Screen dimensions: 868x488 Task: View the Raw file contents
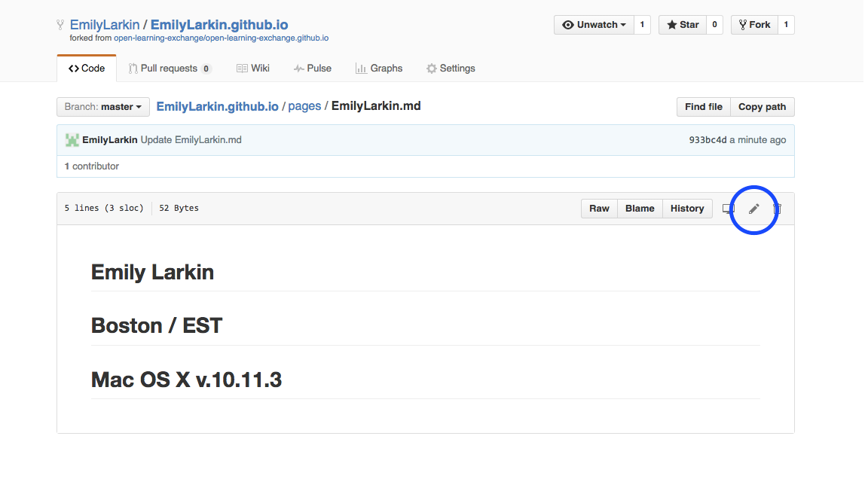click(599, 209)
